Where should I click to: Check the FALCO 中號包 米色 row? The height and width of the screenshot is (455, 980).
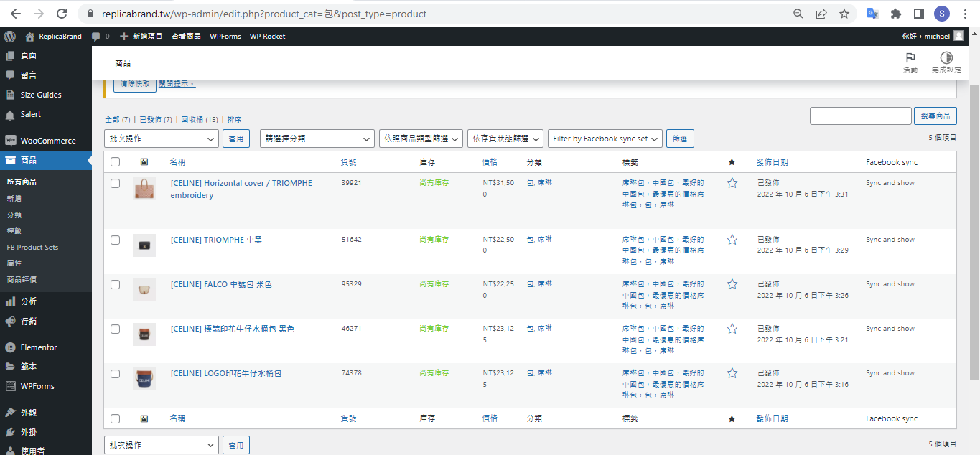click(115, 284)
